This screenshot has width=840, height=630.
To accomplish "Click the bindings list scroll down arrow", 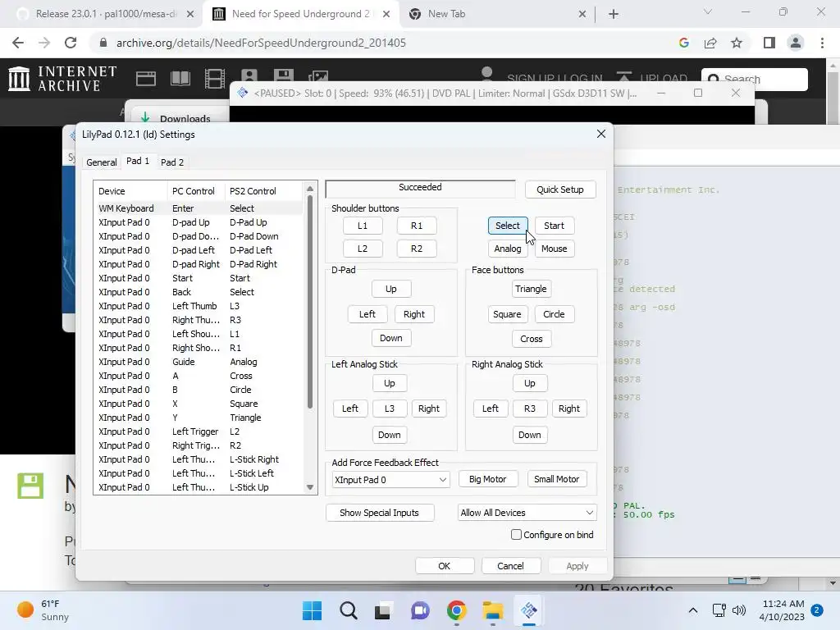I will tap(309, 487).
